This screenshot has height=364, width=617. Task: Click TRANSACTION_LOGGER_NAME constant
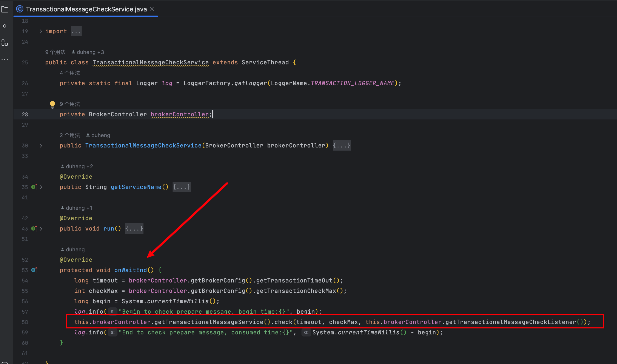coord(352,83)
